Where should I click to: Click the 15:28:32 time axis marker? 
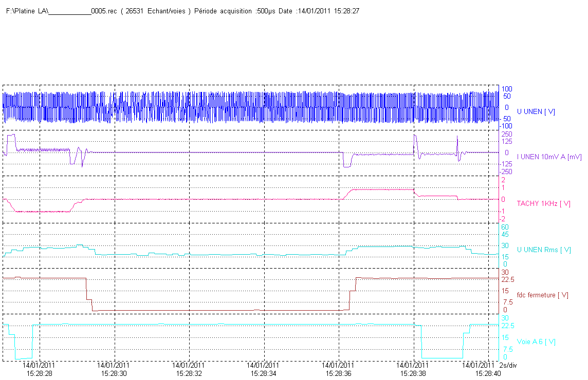pos(189,374)
